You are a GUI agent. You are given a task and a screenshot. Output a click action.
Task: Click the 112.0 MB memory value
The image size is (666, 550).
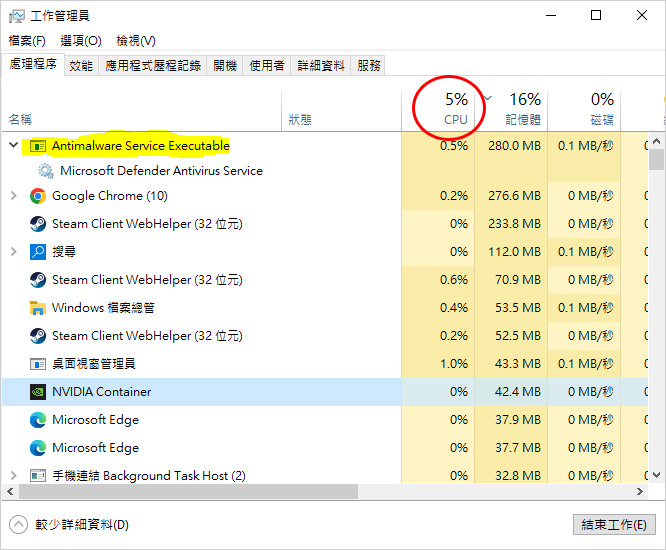[515, 252]
